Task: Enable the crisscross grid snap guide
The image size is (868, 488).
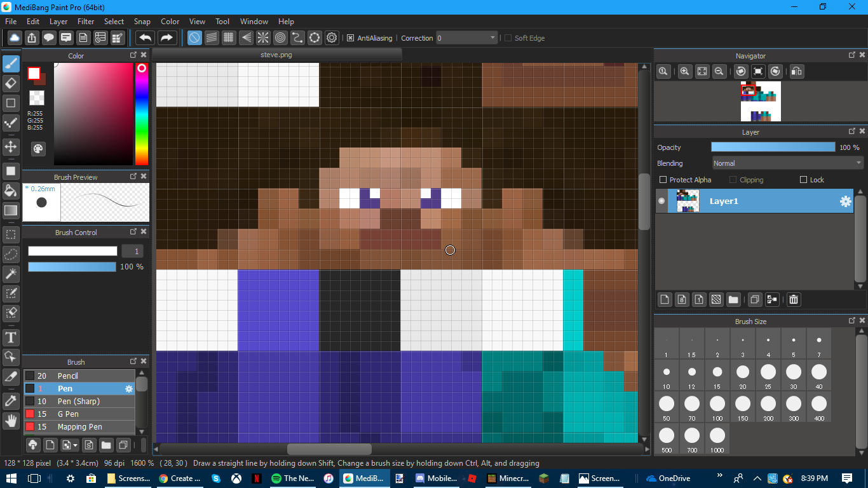Action: (x=229, y=38)
